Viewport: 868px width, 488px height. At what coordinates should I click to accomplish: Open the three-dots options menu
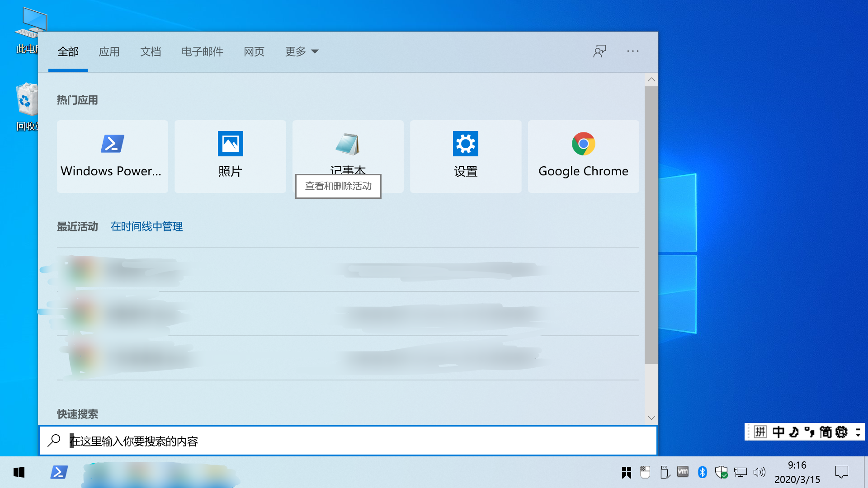[x=632, y=52]
